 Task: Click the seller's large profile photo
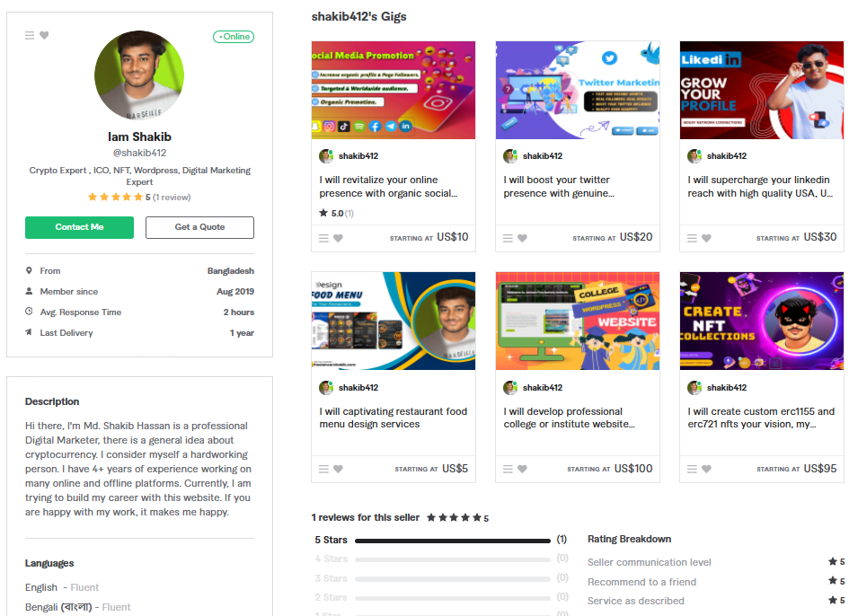click(139, 75)
